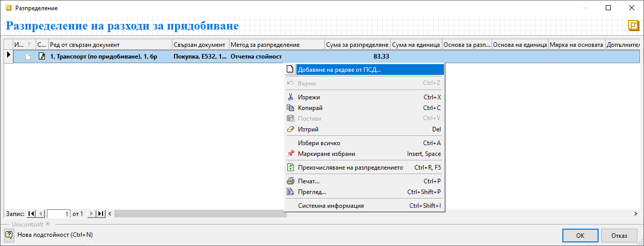Click the yellow Unicontsoft logo icon in header
The image size is (644, 246).
pyautogui.click(x=634, y=26)
